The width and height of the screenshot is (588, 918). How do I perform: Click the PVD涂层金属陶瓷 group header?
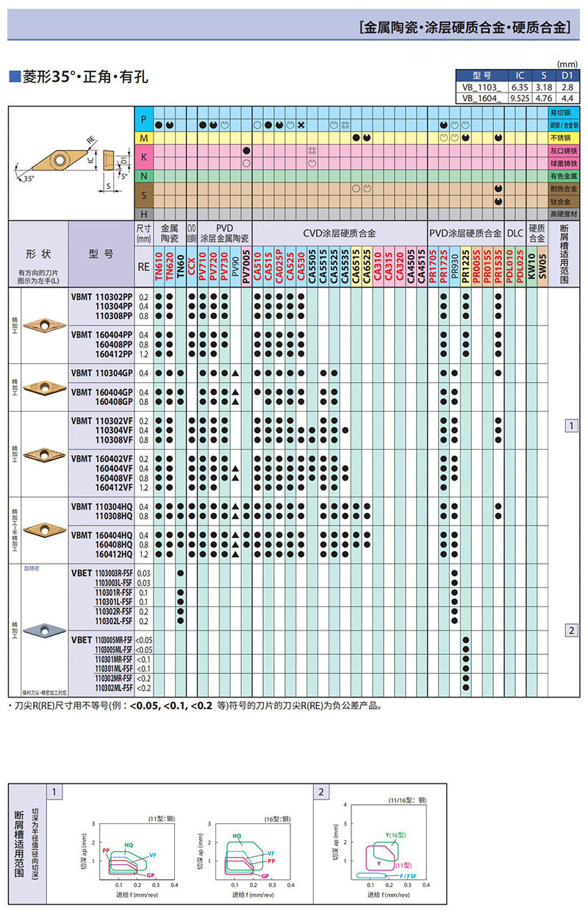tap(224, 233)
